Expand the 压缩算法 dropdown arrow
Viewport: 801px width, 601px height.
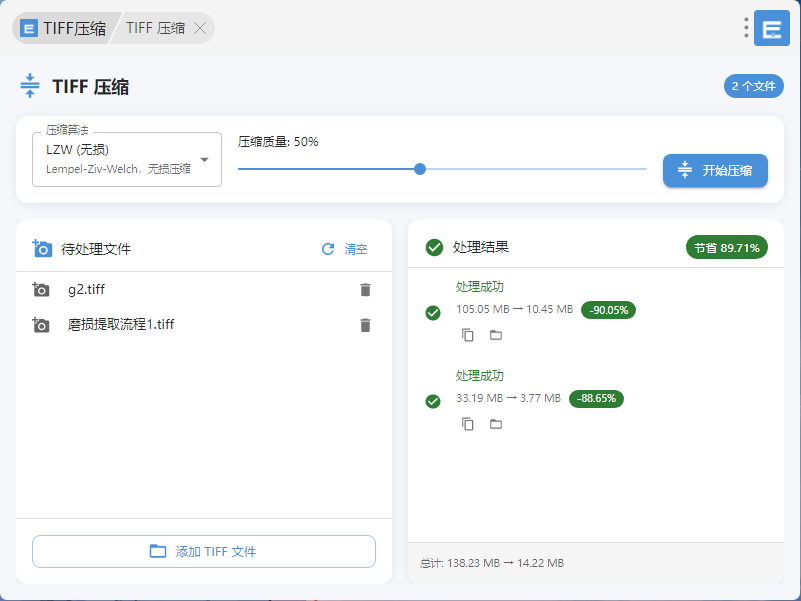pos(204,160)
